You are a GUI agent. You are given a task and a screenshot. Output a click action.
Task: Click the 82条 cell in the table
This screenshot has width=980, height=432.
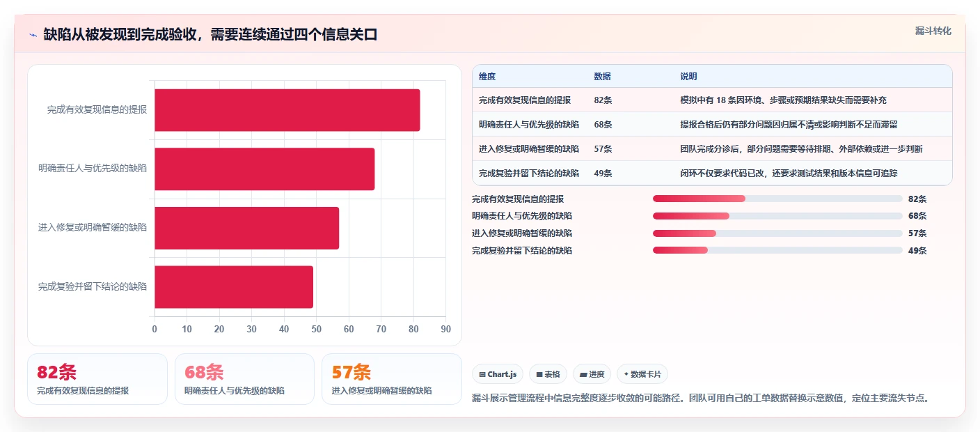pyautogui.click(x=603, y=100)
